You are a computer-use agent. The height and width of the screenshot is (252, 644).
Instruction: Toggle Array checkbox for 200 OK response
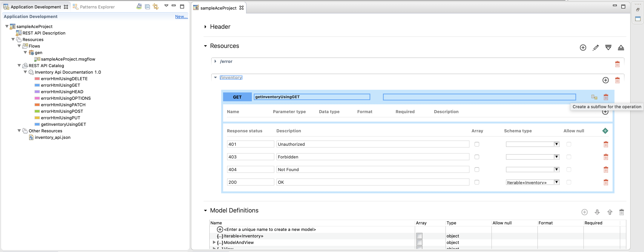point(477,182)
